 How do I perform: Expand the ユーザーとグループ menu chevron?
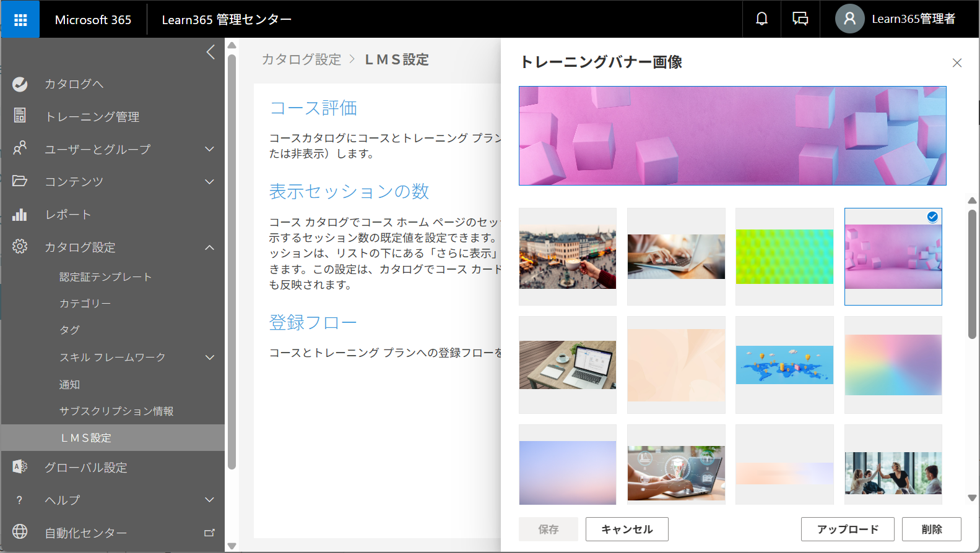click(x=210, y=149)
